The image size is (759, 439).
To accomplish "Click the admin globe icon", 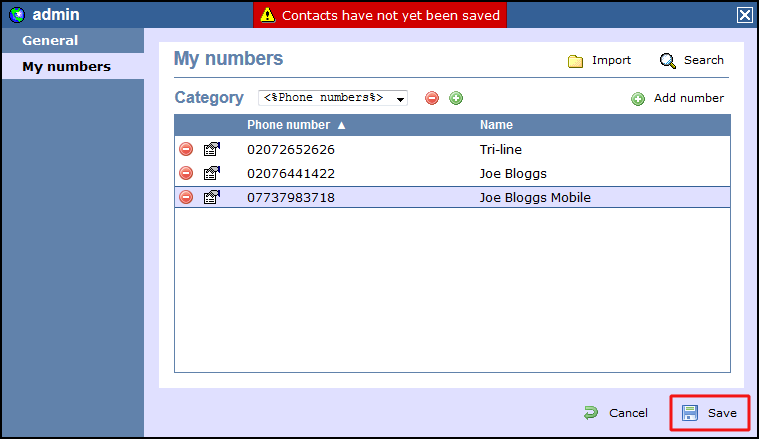I will click(x=17, y=15).
